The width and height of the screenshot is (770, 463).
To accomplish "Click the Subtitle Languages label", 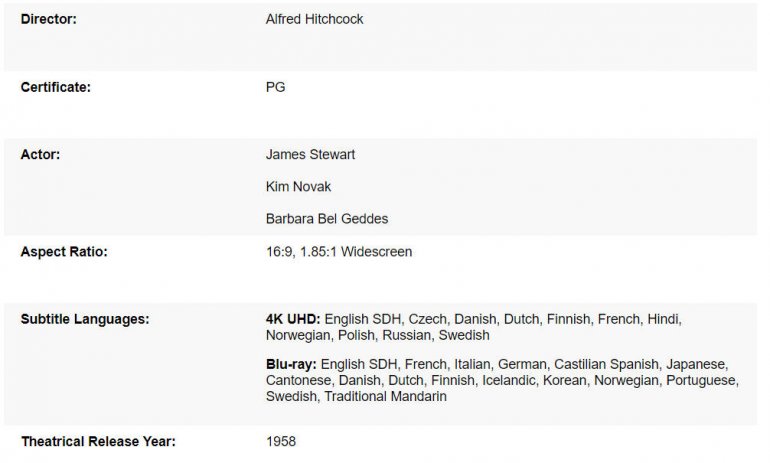I will coord(85,319).
